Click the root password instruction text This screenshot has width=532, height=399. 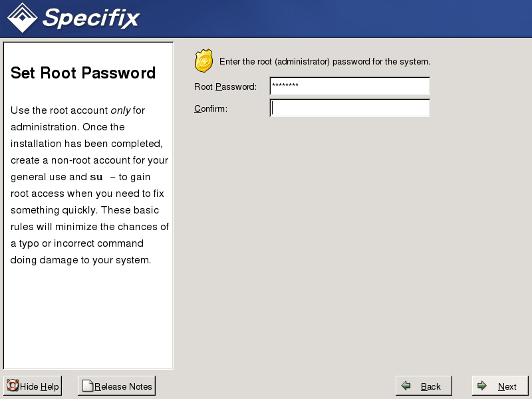pyautogui.click(x=325, y=62)
